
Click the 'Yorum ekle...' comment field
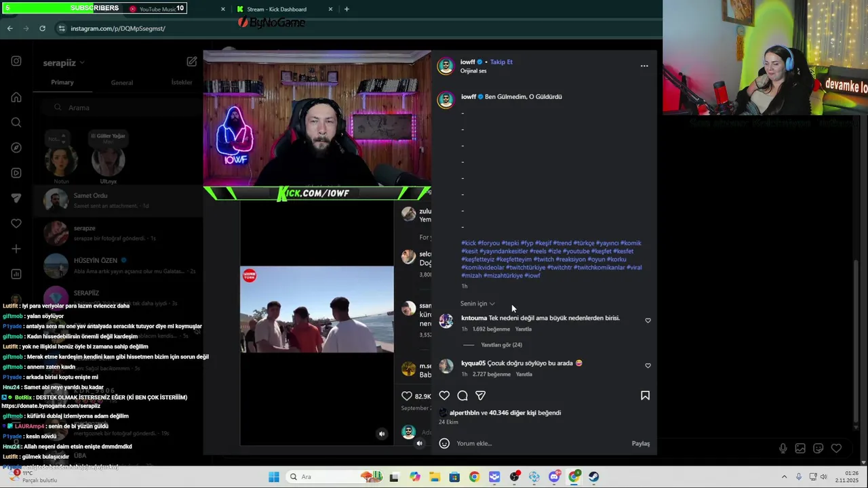click(539, 443)
